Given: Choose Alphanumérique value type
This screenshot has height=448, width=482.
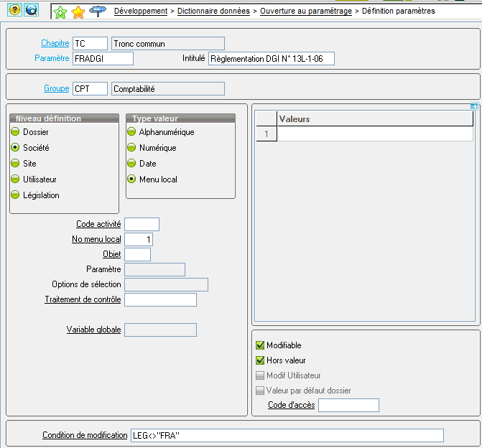Looking at the screenshot, I should click(x=131, y=132).
